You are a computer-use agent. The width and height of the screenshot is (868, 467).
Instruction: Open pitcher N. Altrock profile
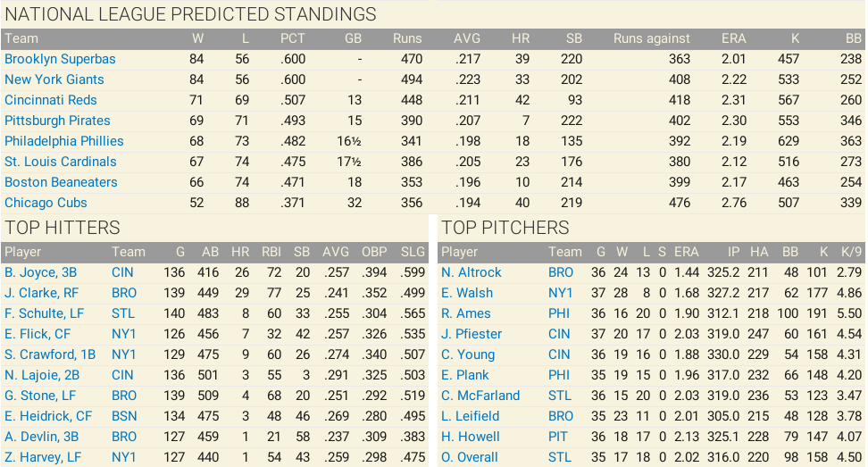(x=472, y=272)
